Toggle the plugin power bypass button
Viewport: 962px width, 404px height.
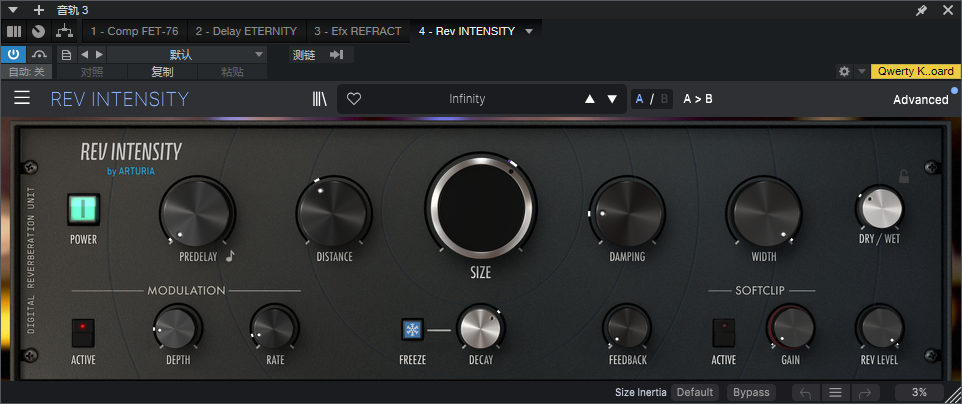[x=13, y=55]
